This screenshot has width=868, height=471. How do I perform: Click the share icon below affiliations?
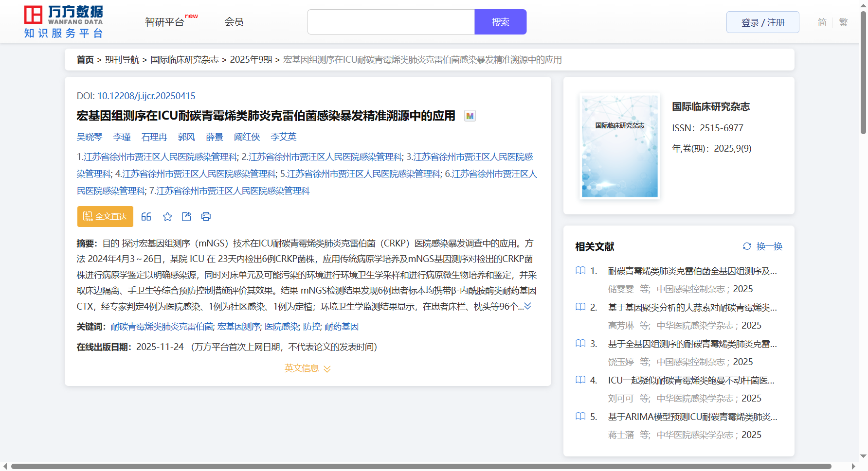(x=186, y=217)
